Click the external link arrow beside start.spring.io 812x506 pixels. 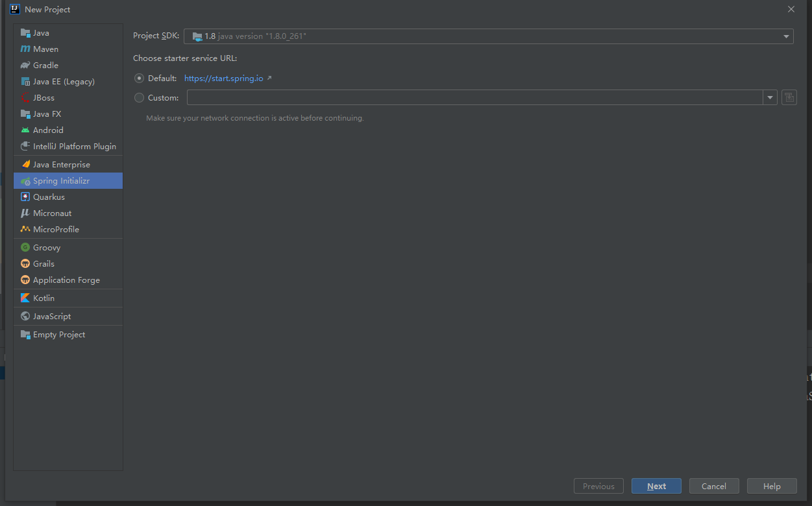click(x=269, y=78)
